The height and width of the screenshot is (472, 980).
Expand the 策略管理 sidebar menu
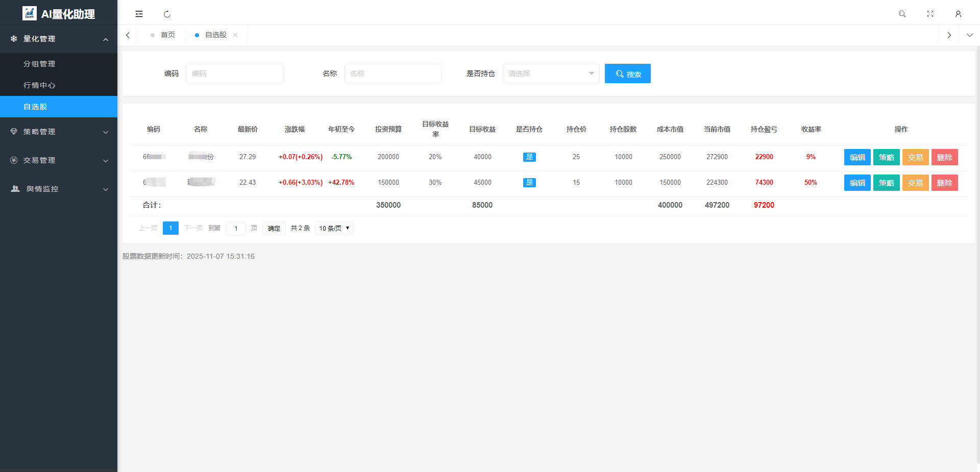59,132
